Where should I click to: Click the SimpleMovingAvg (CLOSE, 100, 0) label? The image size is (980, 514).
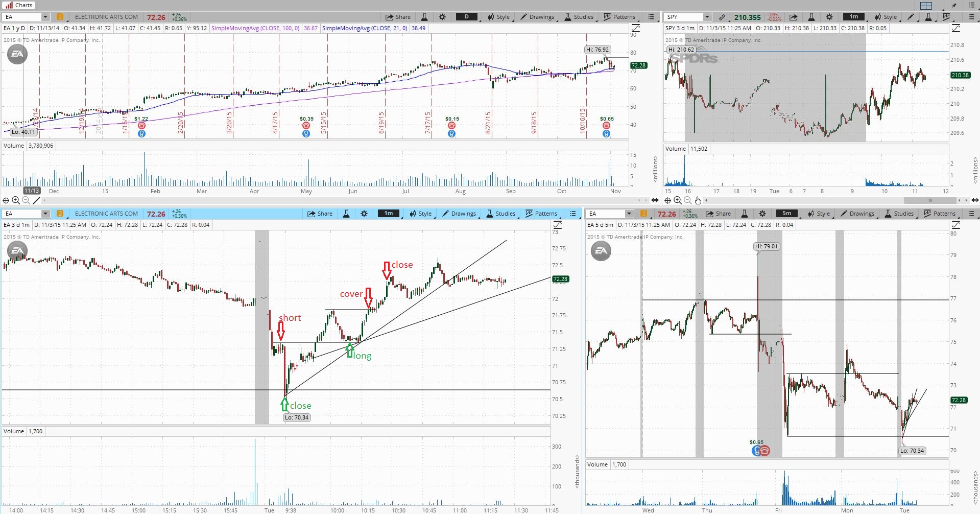tap(255, 28)
